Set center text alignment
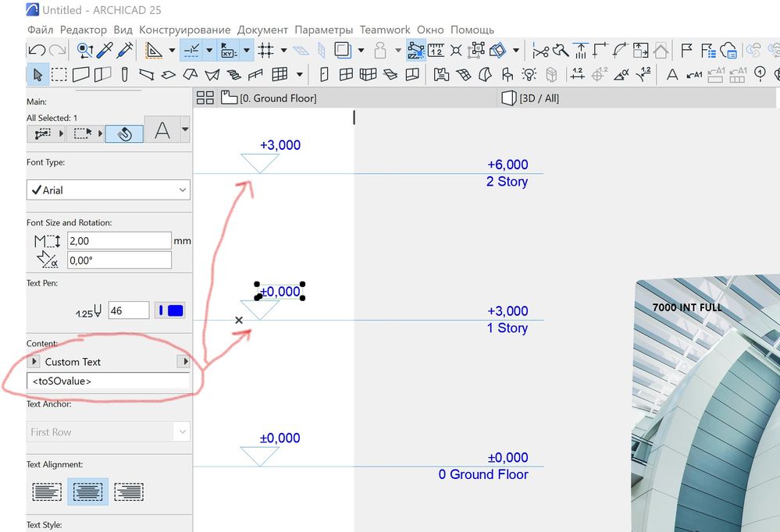Image resolution: width=780 pixels, height=532 pixels. (87, 491)
